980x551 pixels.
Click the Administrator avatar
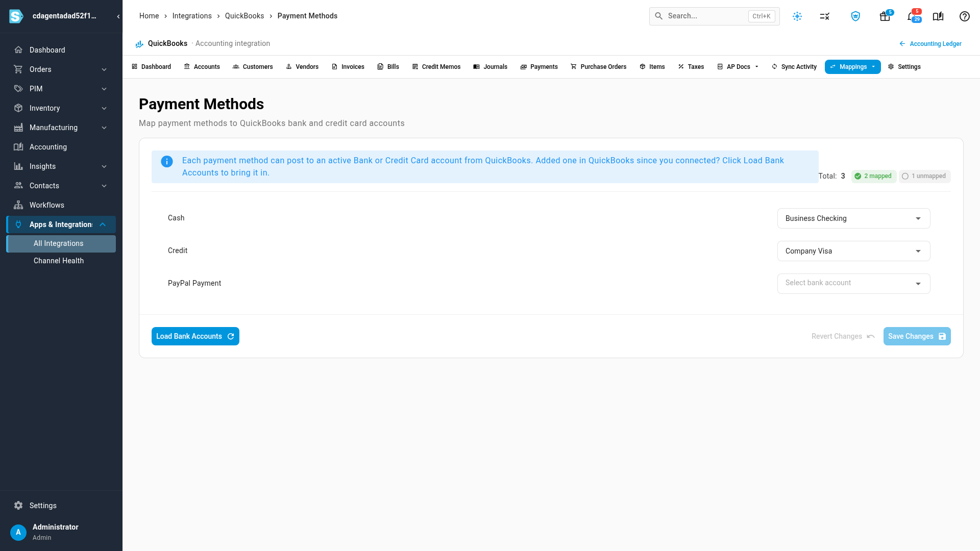(x=18, y=532)
